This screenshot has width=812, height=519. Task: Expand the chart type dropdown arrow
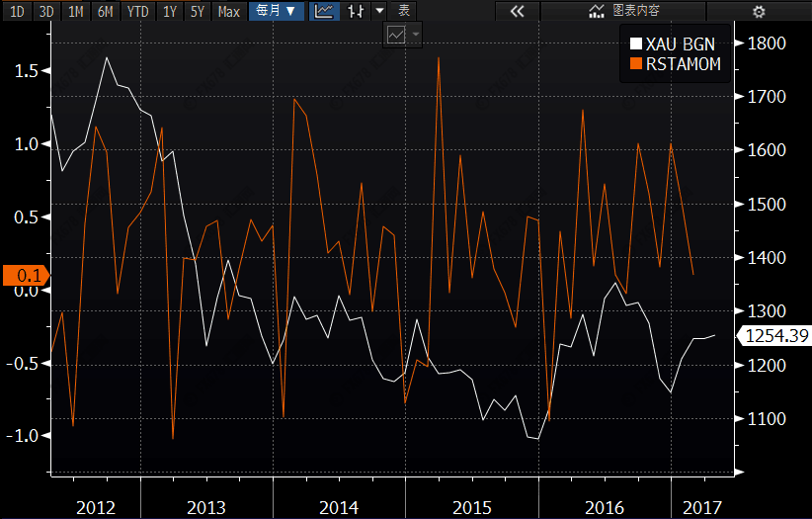[379, 11]
